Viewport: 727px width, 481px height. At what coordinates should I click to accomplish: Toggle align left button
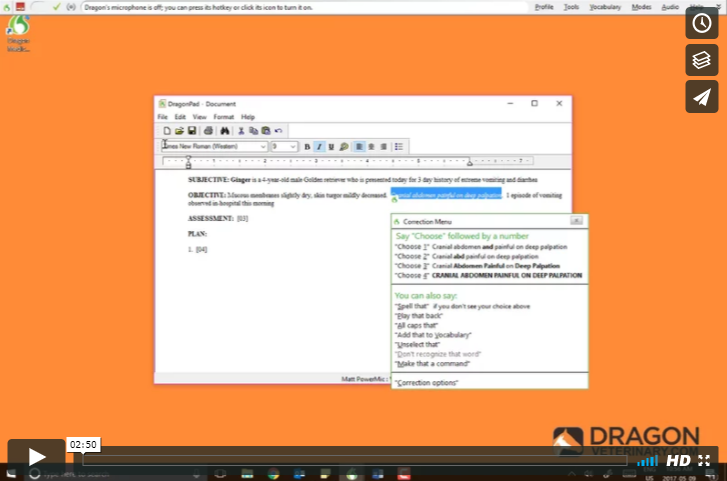(x=359, y=147)
